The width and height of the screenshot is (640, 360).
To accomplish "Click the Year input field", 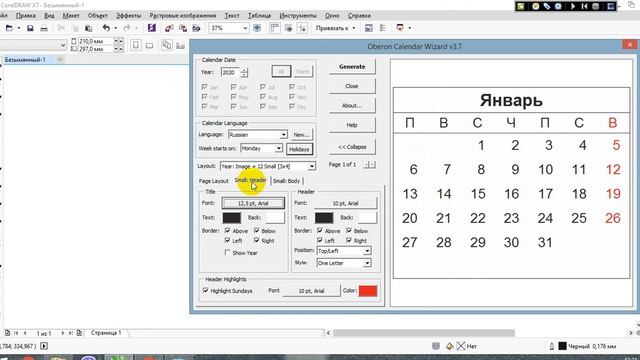I will (230, 72).
